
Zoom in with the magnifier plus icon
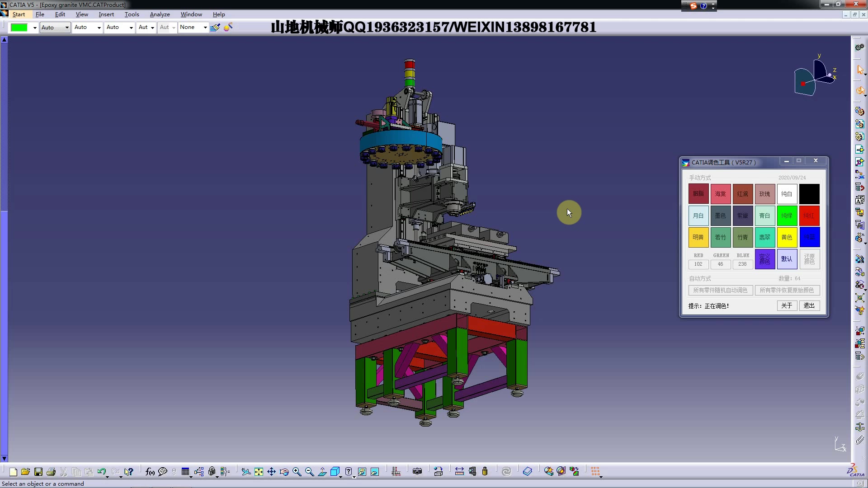pos(297,472)
